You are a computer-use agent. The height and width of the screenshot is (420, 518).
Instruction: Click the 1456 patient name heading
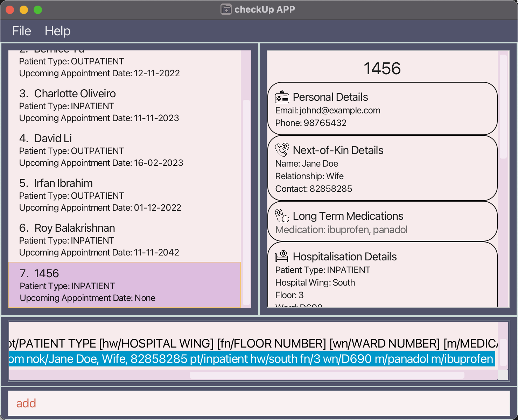[x=382, y=68]
